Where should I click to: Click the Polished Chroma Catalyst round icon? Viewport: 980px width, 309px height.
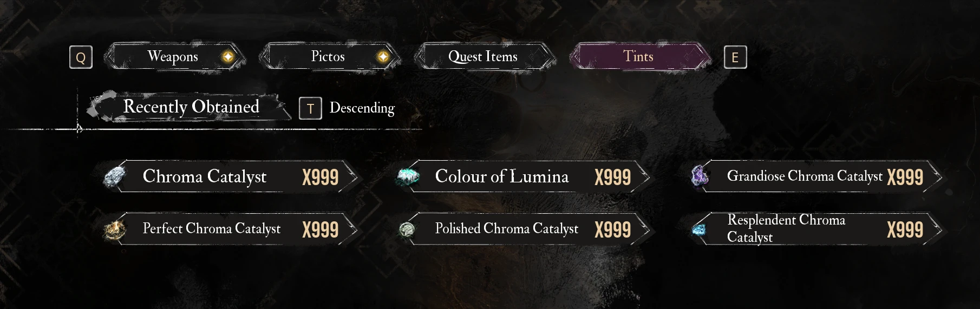click(x=407, y=230)
